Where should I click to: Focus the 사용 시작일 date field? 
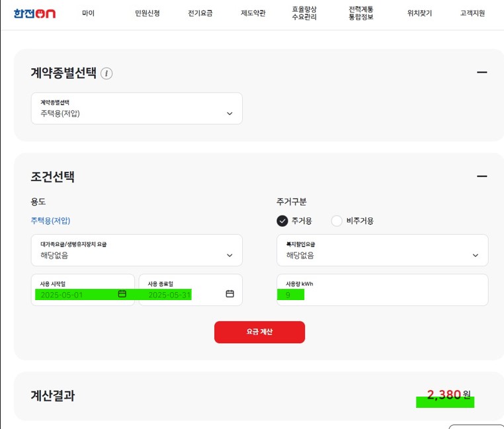coord(83,290)
